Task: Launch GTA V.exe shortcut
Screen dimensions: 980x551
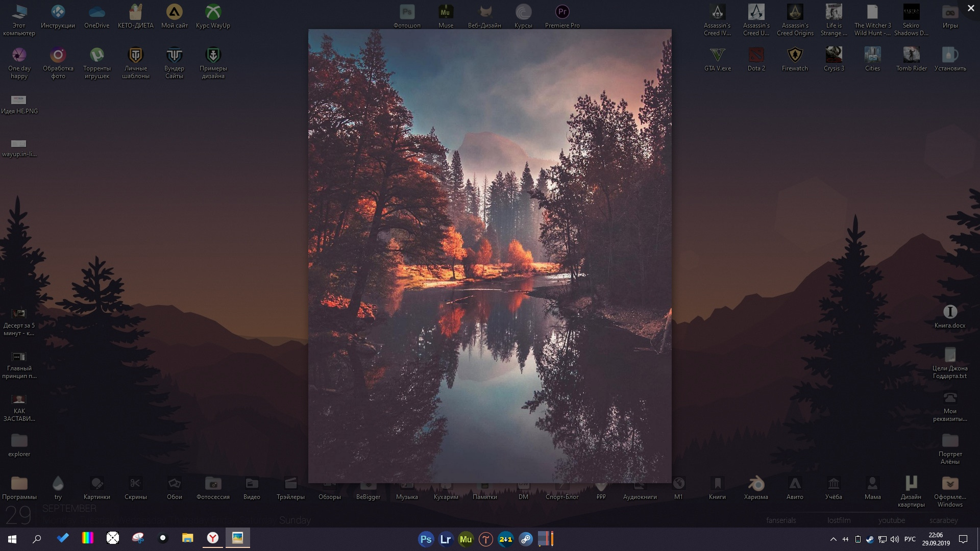Action: [717, 59]
